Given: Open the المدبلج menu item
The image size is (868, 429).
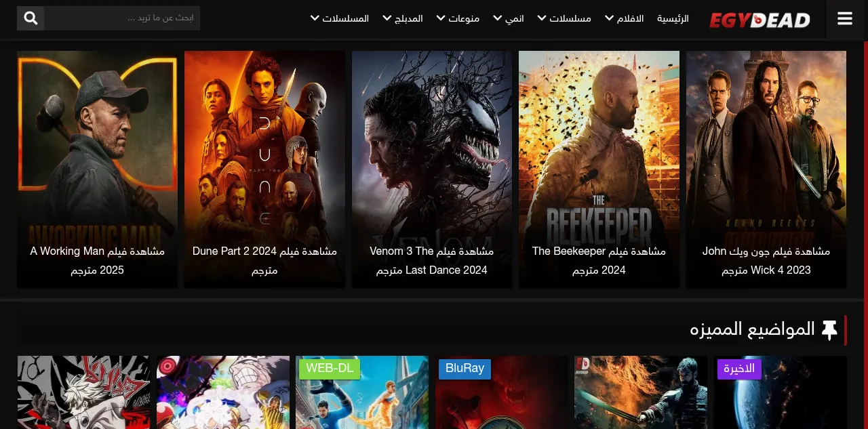Looking at the screenshot, I should [409, 18].
